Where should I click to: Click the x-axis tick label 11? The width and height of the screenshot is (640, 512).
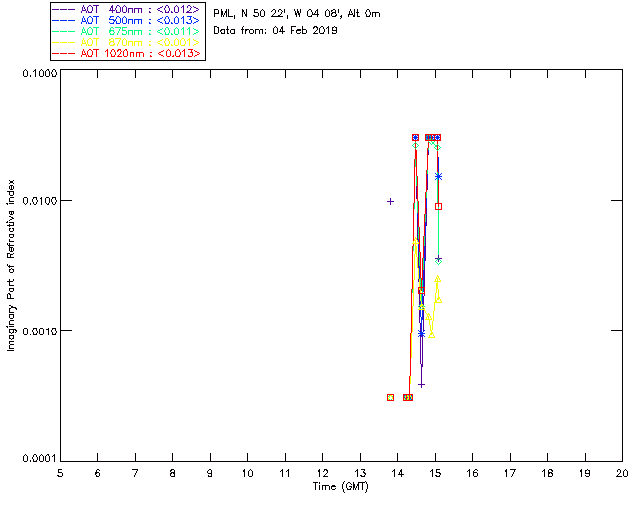(285, 474)
